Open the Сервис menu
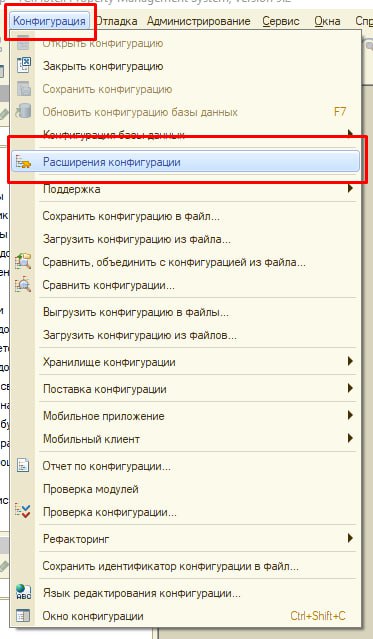 [281, 21]
